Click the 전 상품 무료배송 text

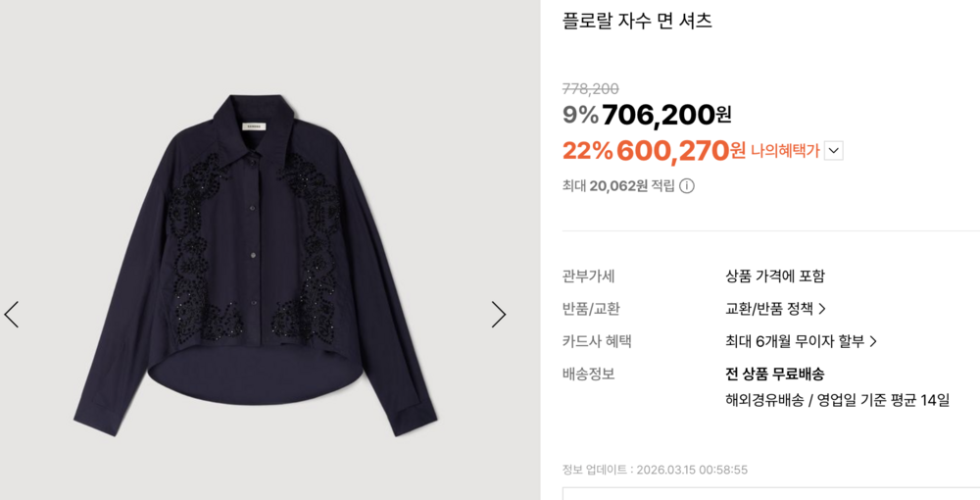(x=774, y=374)
